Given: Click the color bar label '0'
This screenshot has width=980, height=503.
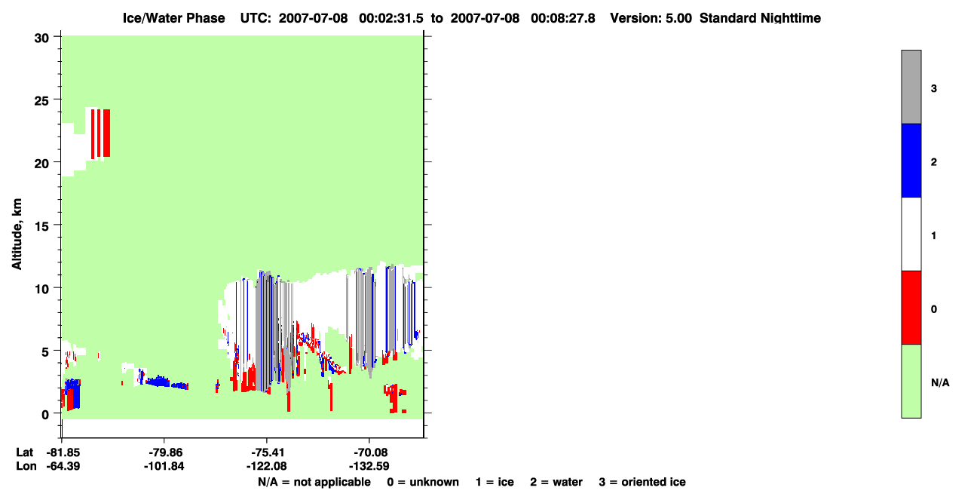Looking at the screenshot, I should click(x=934, y=309).
